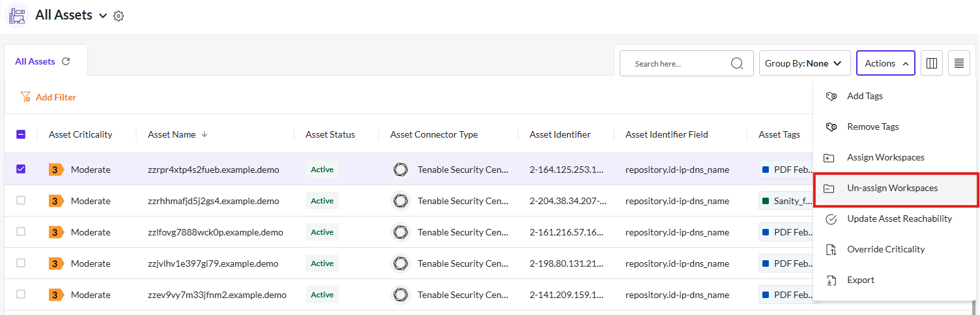The width and height of the screenshot is (980, 315).
Task: Toggle the row density icon
Action: pyautogui.click(x=959, y=63)
